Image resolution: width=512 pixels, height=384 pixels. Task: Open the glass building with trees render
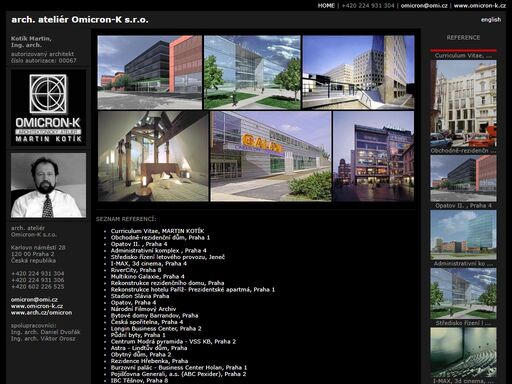252,73
